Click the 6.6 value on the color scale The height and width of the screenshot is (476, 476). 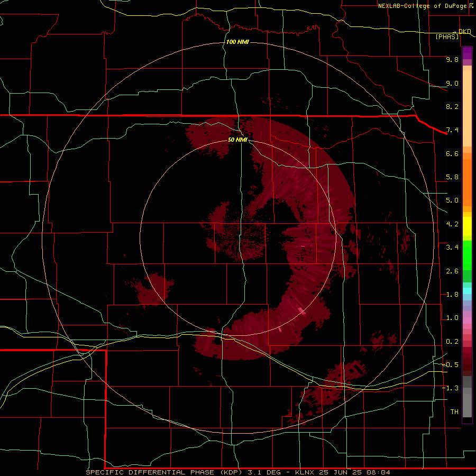tap(452, 153)
